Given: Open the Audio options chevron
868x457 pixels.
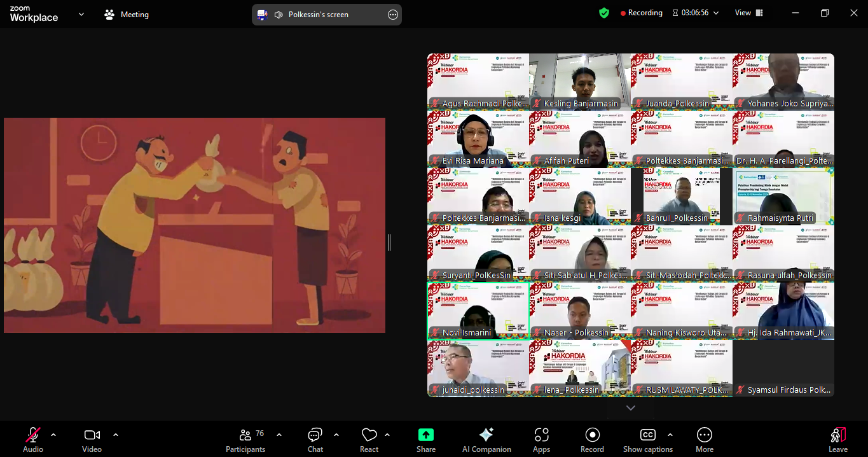Looking at the screenshot, I should (53, 436).
